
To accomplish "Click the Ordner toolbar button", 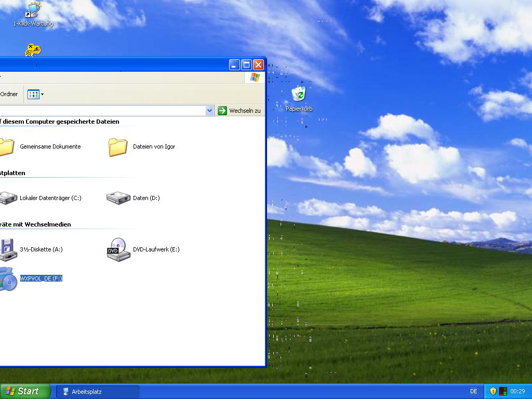I will 9,95.
